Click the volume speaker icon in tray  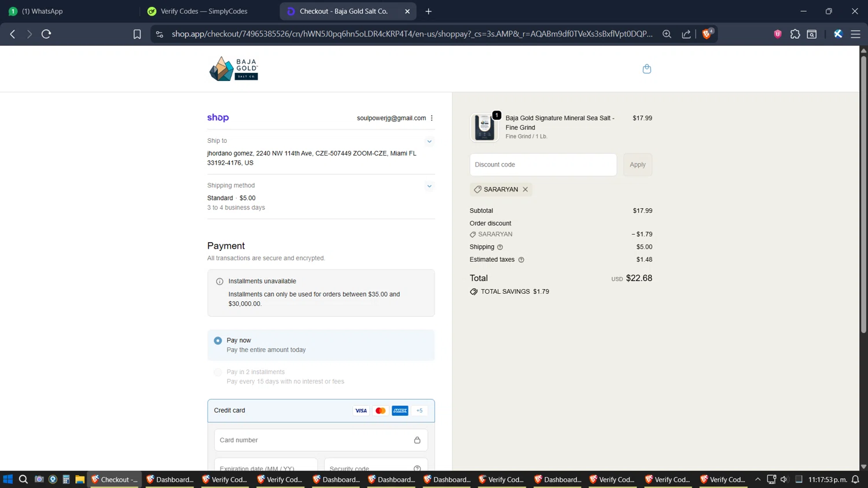coord(784,479)
